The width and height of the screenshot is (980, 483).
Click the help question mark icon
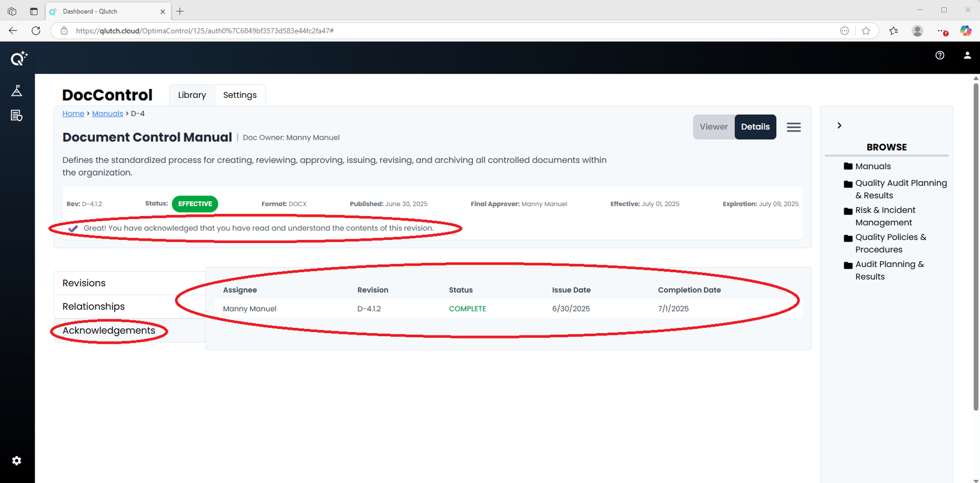click(940, 55)
